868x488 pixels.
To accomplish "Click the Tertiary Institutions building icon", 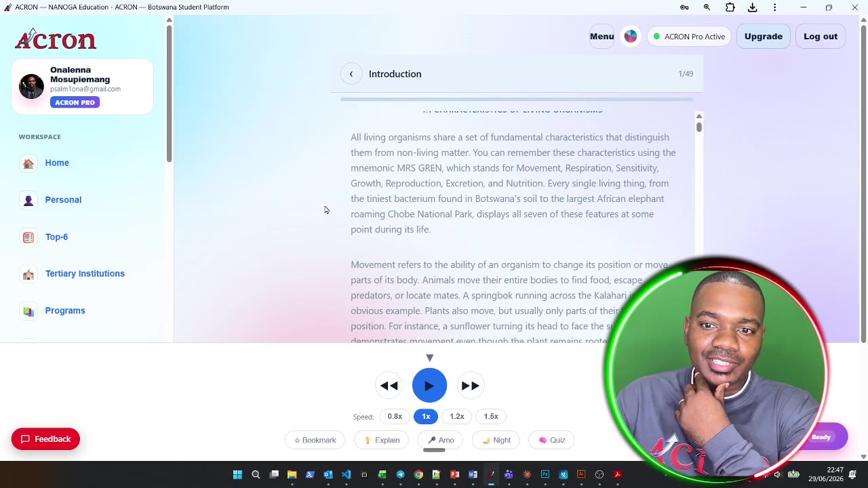I will point(28,274).
